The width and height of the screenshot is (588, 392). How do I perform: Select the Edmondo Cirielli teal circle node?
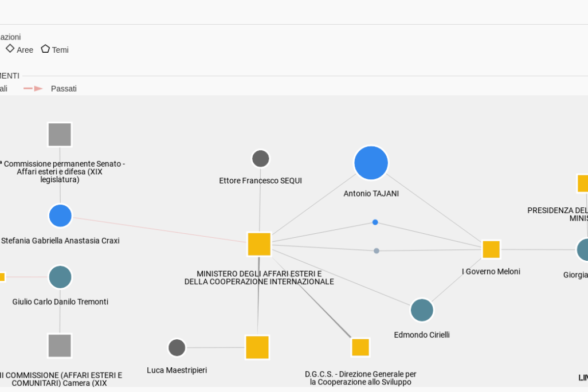click(422, 310)
